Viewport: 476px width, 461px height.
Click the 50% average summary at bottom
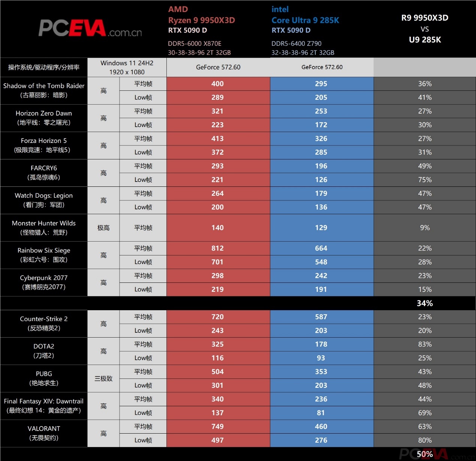425,454
